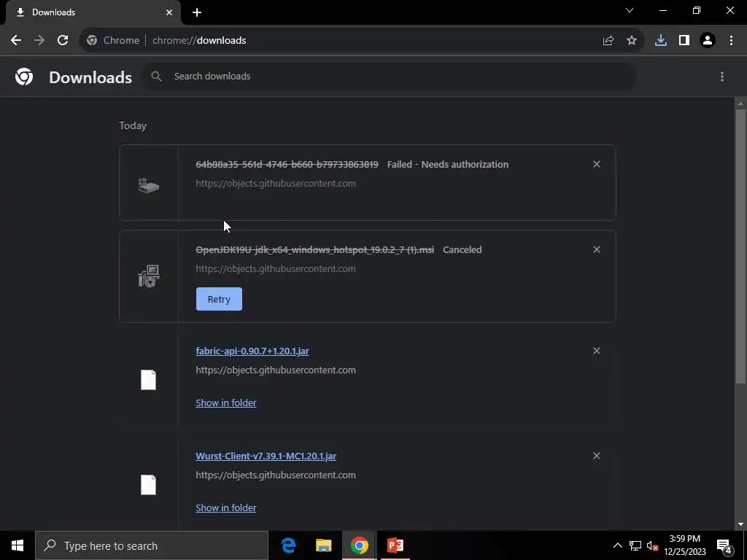Launch Microsoft Edge from the taskbar

pos(288,545)
